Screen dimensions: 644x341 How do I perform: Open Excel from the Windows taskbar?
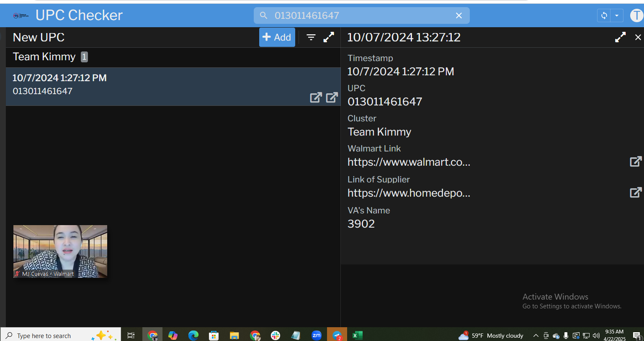click(x=357, y=335)
